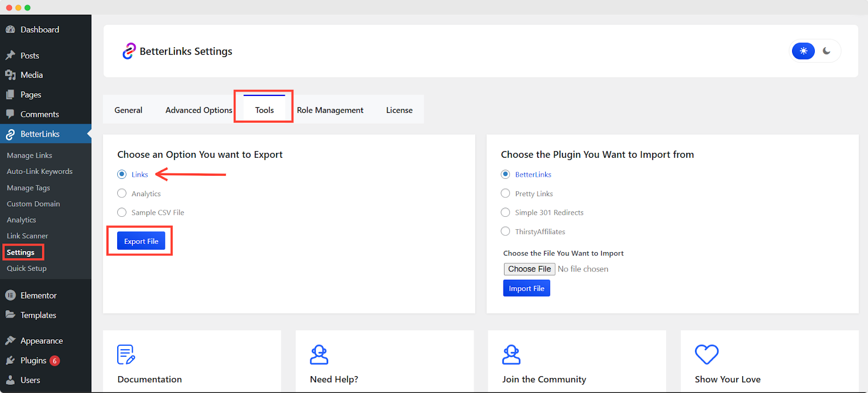Open the License tab

(x=399, y=110)
